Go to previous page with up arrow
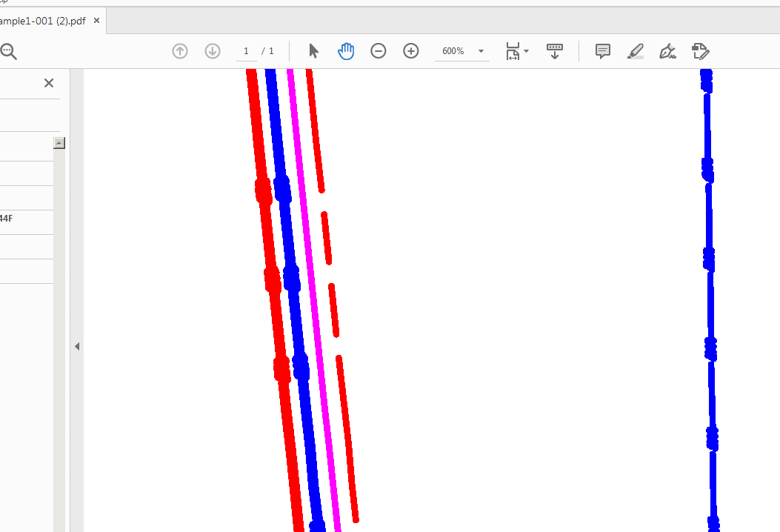 [x=180, y=51]
